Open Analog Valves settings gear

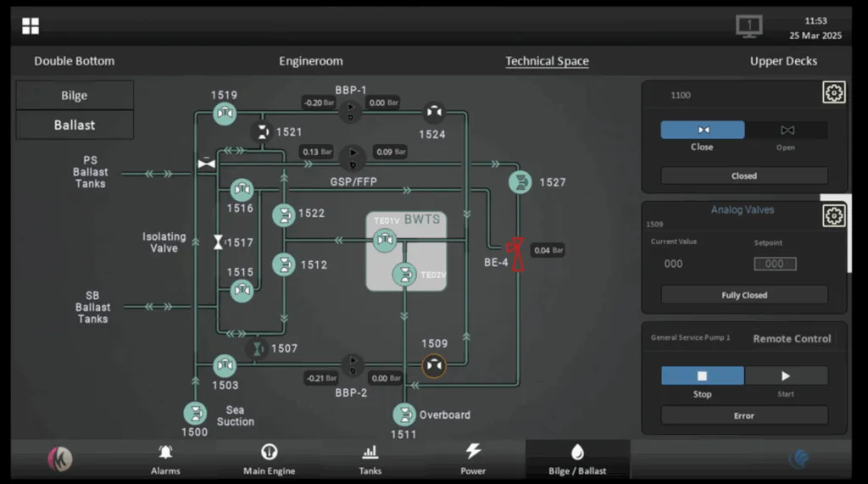[834, 216]
